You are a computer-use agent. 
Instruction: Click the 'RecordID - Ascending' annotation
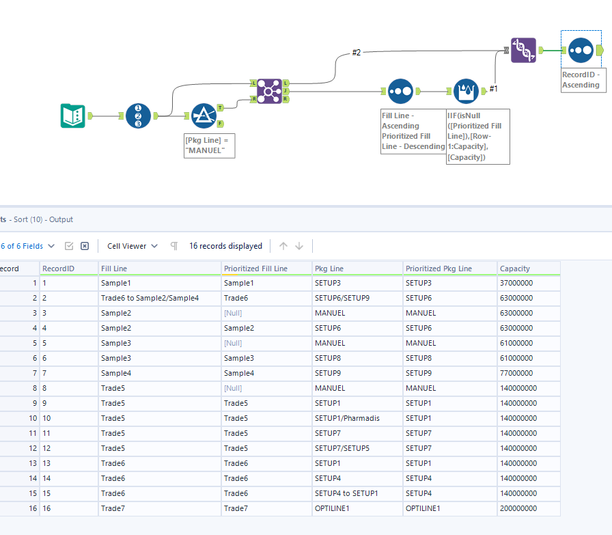click(584, 80)
